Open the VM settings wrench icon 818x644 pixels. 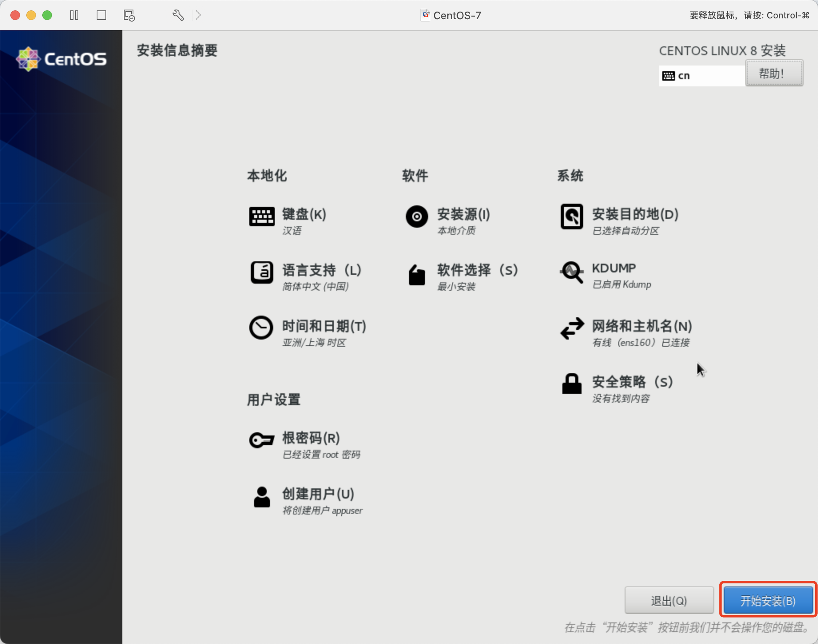tap(178, 15)
